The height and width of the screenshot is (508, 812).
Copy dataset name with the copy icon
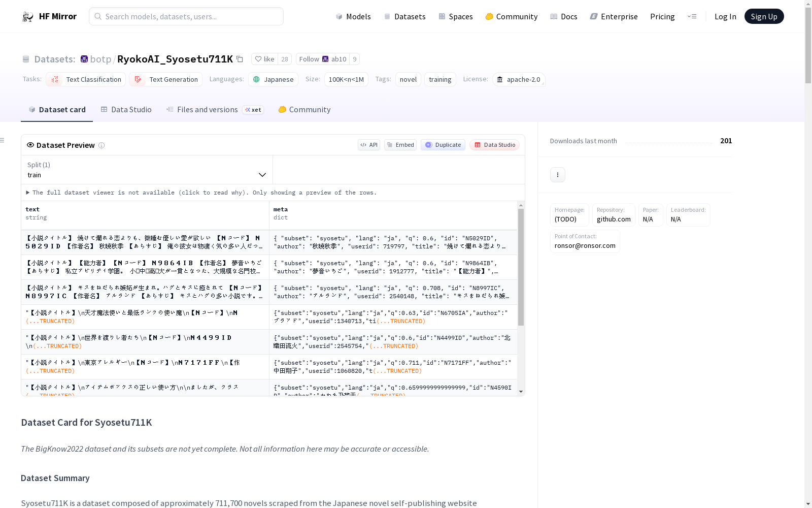(x=240, y=59)
